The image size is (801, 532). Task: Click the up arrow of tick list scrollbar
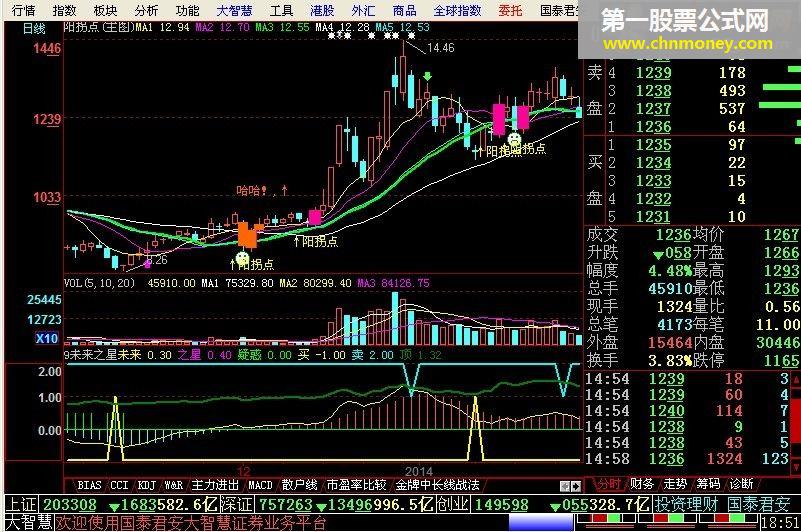(796, 379)
